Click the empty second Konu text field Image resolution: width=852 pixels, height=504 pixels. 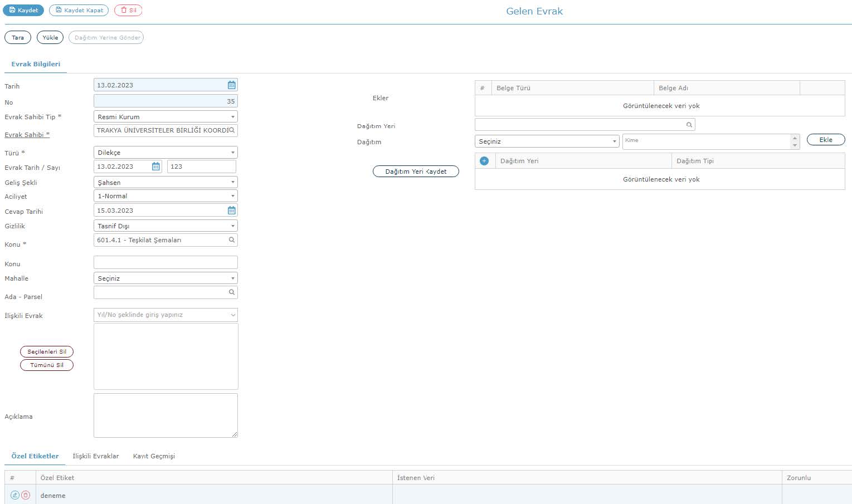pos(165,262)
